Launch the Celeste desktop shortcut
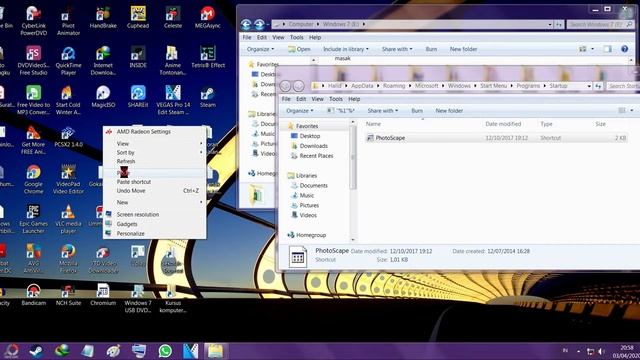640x360 pixels. pos(173,17)
